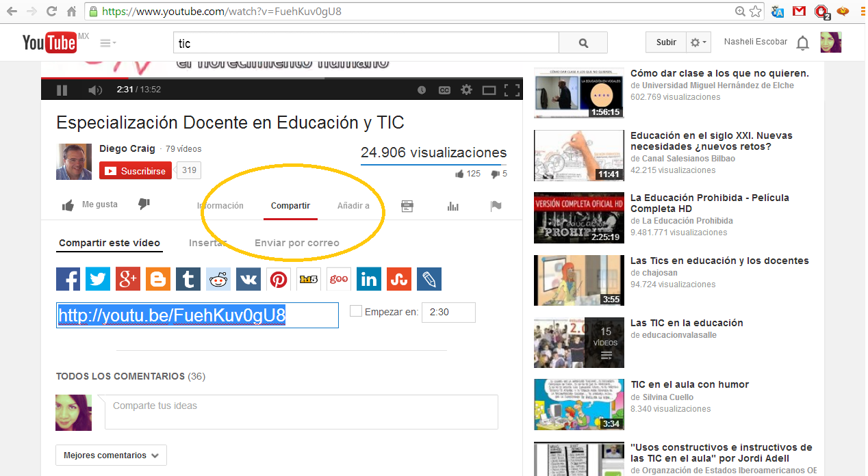Image resolution: width=868 pixels, height=476 pixels.
Task: Bookmark page with star icon
Action: click(x=755, y=12)
